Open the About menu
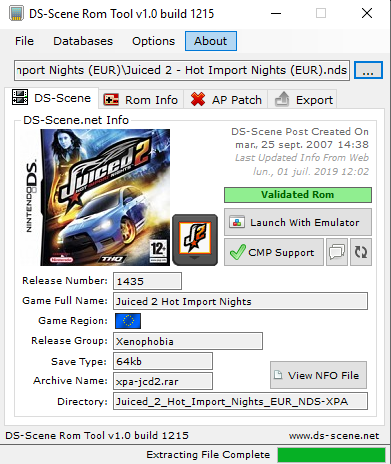The height and width of the screenshot is (464, 391). (x=211, y=41)
